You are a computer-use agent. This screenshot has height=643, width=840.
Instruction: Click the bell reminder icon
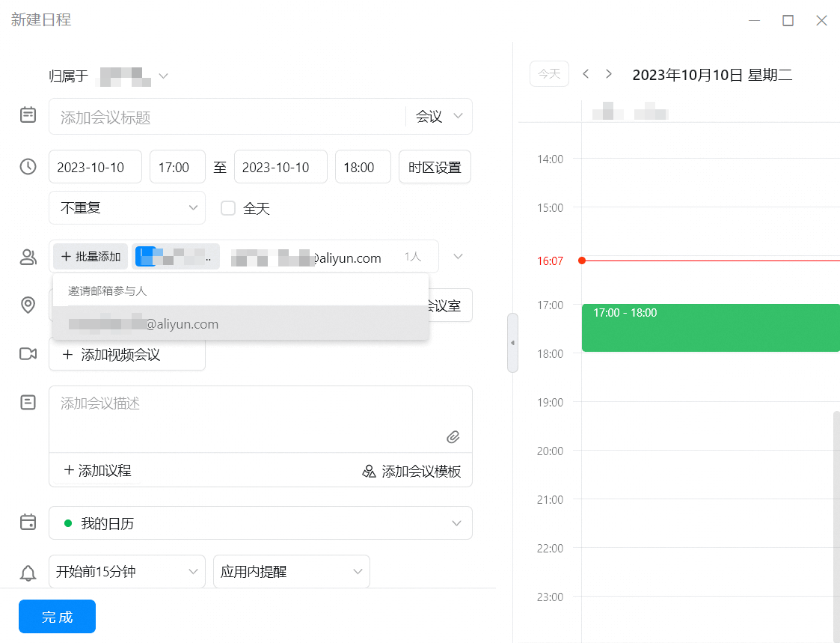pyautogui.click(x=28, y=573)
